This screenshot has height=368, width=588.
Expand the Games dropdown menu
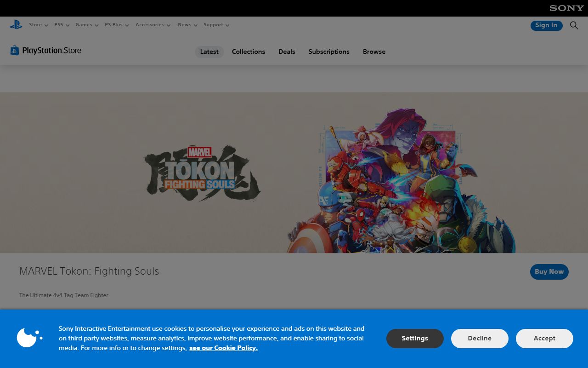[87, 25]
